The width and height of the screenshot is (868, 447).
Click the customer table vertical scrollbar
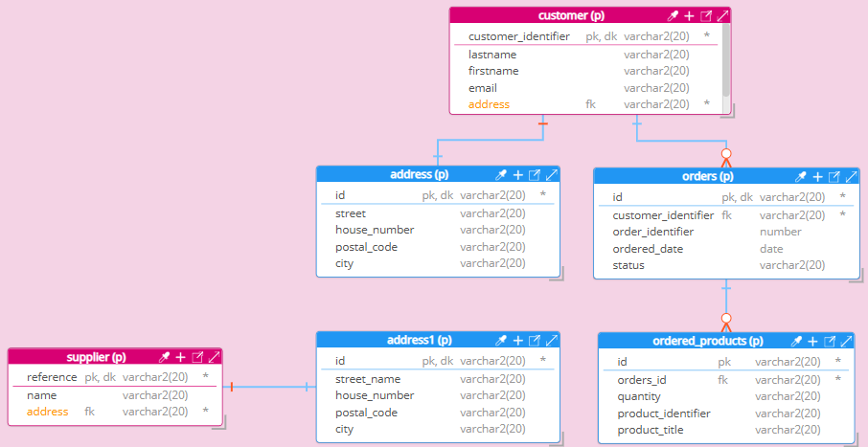pyautogui.click(x=726, y=61)
